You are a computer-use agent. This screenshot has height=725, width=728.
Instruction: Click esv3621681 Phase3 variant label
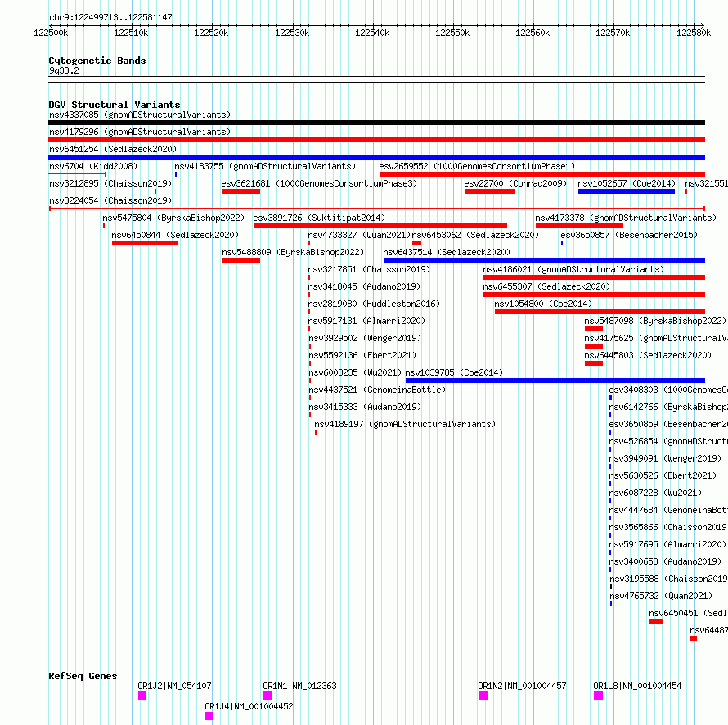coord(320,183)
